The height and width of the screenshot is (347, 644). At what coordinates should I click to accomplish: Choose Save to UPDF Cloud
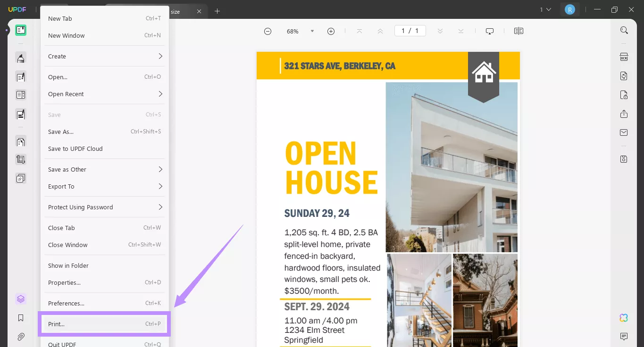(105, 149)
